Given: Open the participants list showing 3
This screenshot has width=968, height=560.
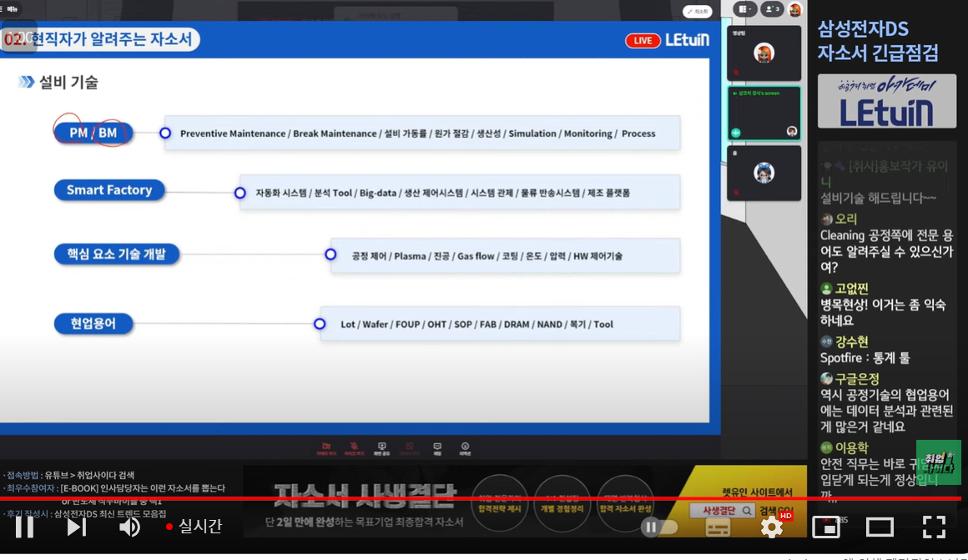Looking at the screenshot, I should coord(772,9).
